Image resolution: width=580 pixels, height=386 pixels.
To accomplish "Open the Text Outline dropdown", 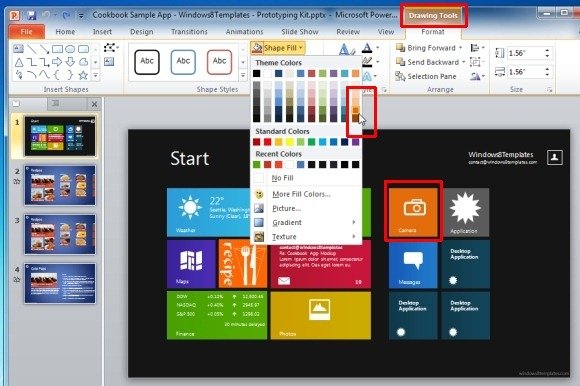I will 377,62.
